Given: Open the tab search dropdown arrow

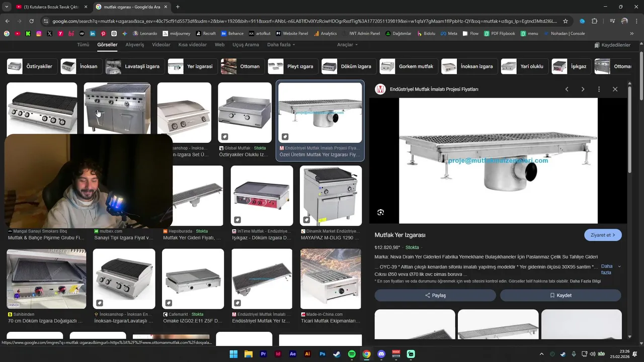Looking at the screenshot, I should pyautogui.click(x=6, y=7).
